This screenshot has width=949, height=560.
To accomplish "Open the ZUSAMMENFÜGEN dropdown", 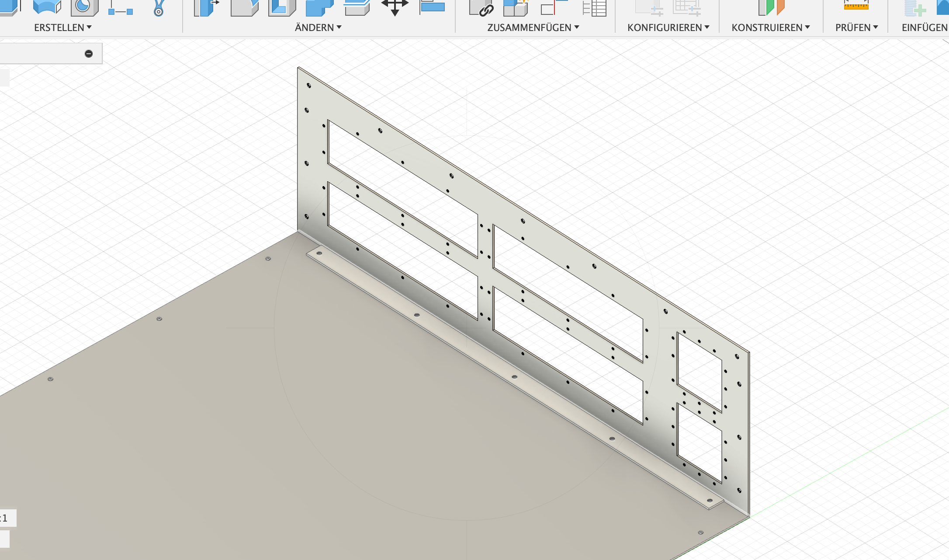I will click(x=533, y=28).
